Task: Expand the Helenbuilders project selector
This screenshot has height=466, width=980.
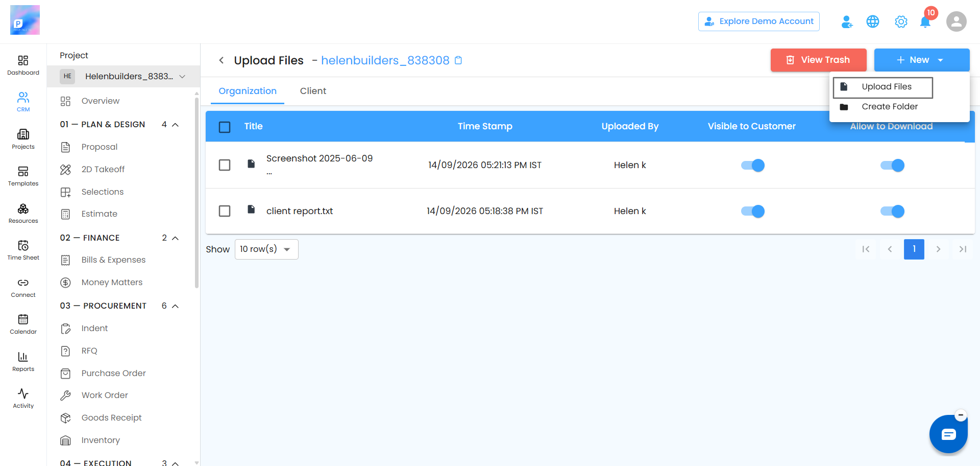Action: coord(124,76)
